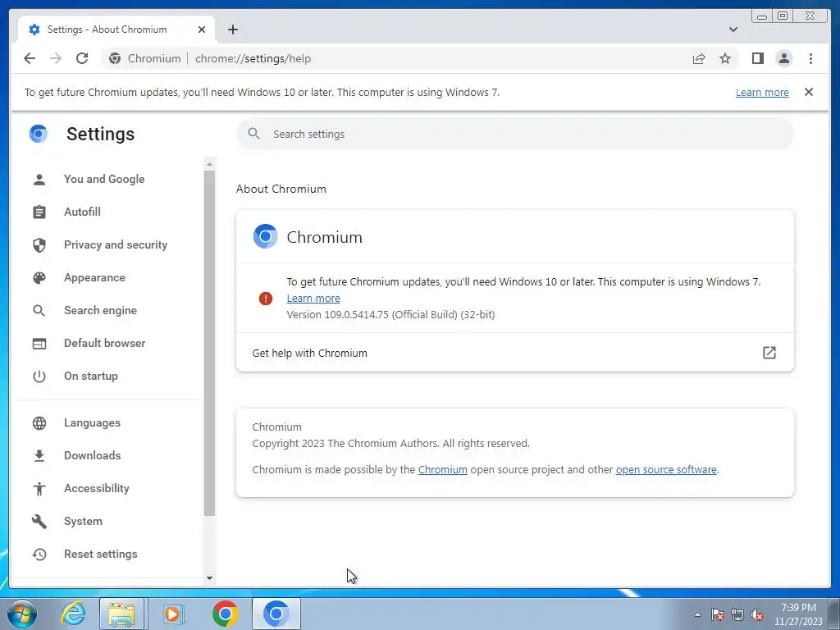840x630 pixels.
Task: Click the Appearance palette icon
Action: 39,278
